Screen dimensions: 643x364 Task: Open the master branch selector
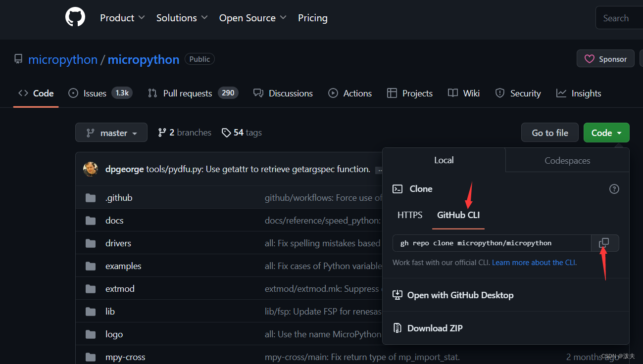[111, 133]
